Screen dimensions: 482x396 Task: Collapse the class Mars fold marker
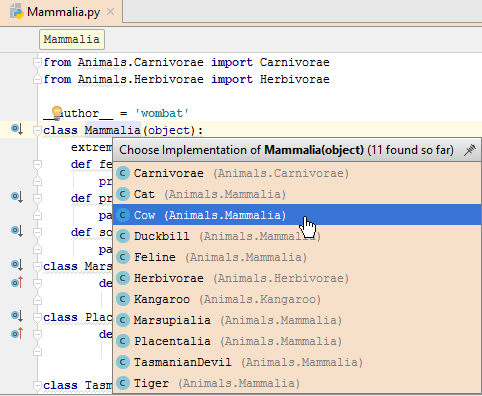(x=37, y=266)
